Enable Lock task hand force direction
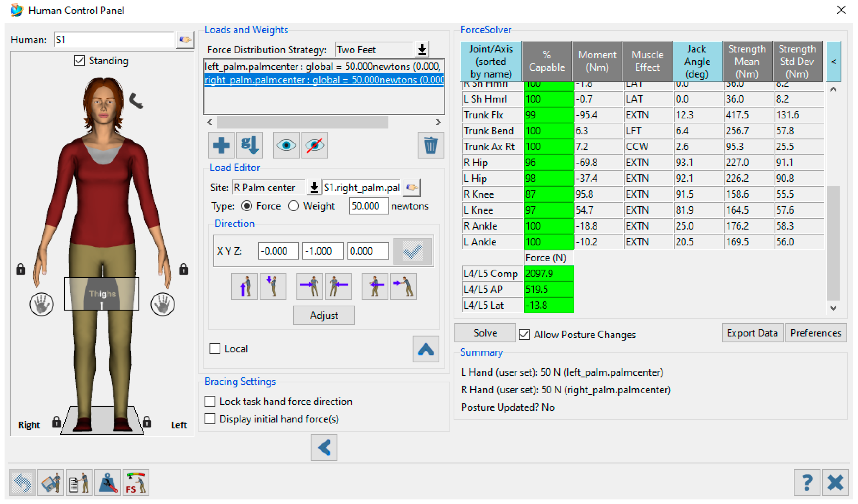 coord(210,401)
